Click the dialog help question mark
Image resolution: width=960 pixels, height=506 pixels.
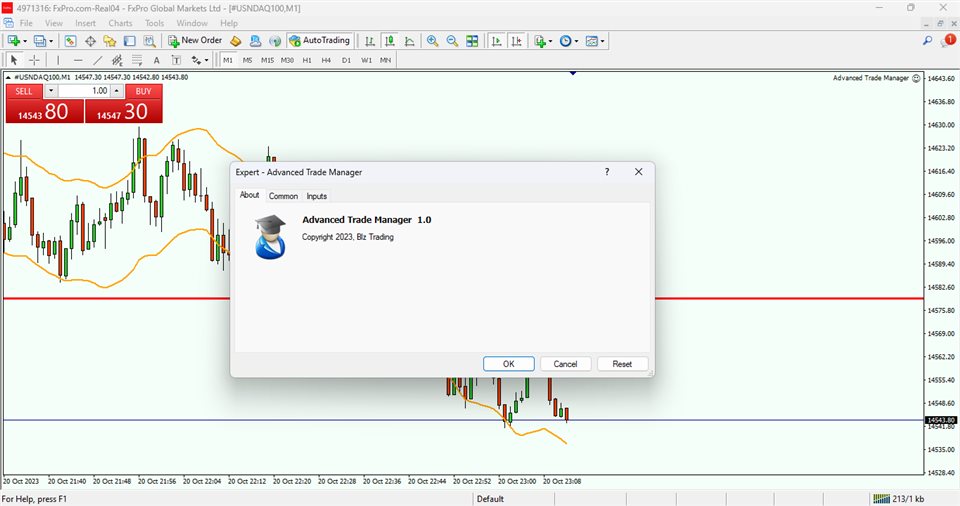point(607,172)
